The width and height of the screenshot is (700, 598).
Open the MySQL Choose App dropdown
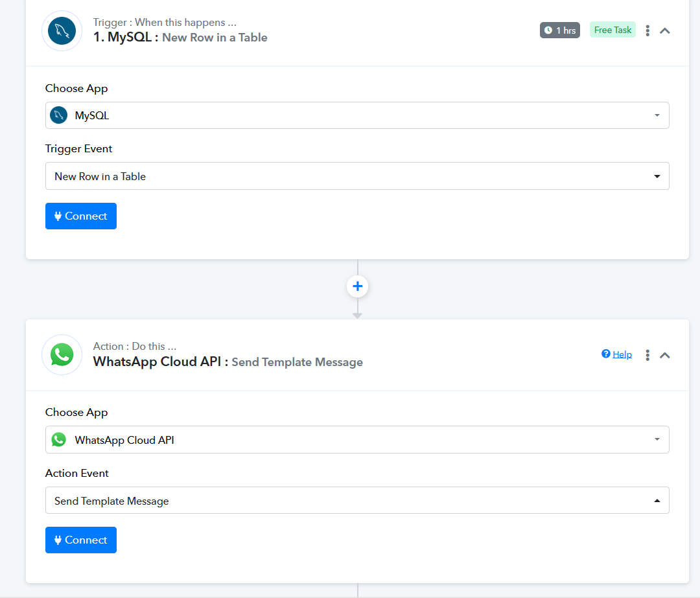[357, 115]
